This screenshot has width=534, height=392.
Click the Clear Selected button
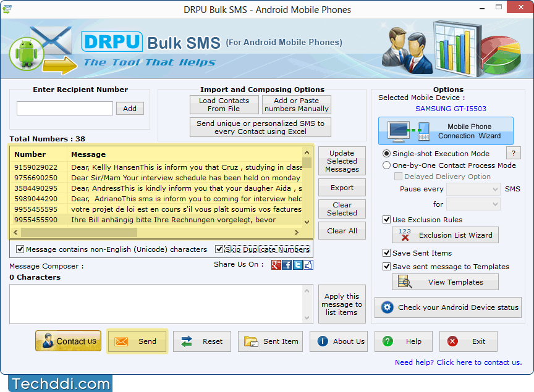[x=342, y=209]
